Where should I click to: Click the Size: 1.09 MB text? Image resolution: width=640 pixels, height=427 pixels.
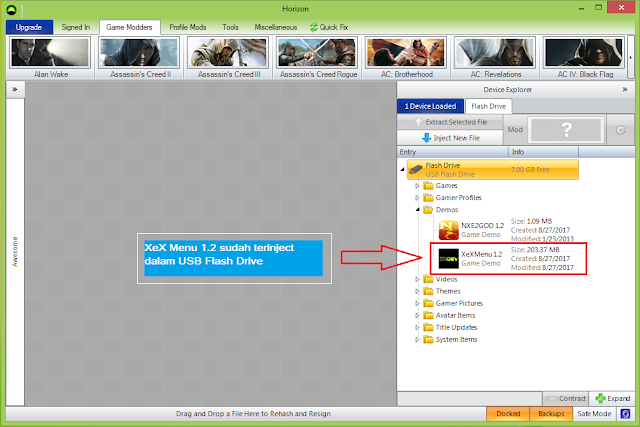tap(531, 221)
